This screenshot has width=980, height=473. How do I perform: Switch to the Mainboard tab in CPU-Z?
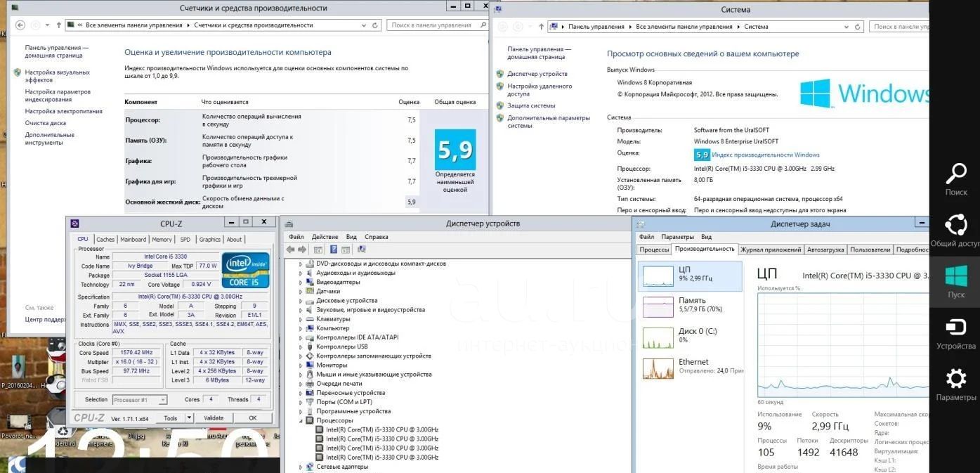(x=133, y=240)
